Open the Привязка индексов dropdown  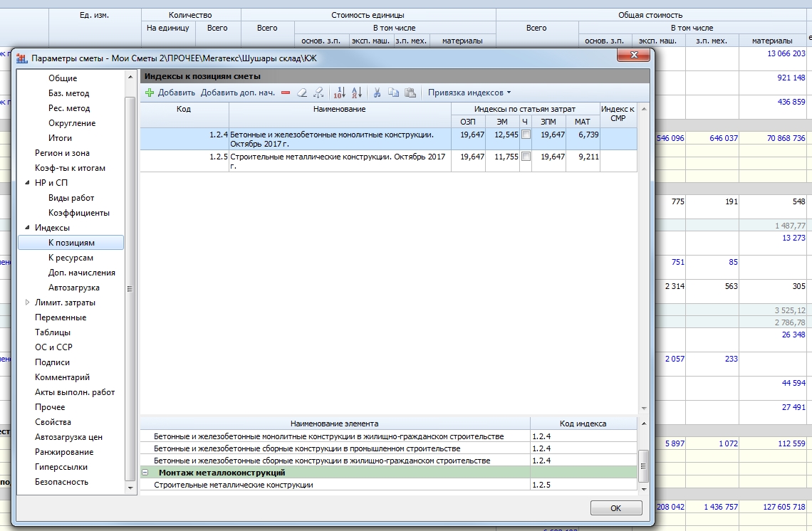pyautogui.click(x=469, y=93)
